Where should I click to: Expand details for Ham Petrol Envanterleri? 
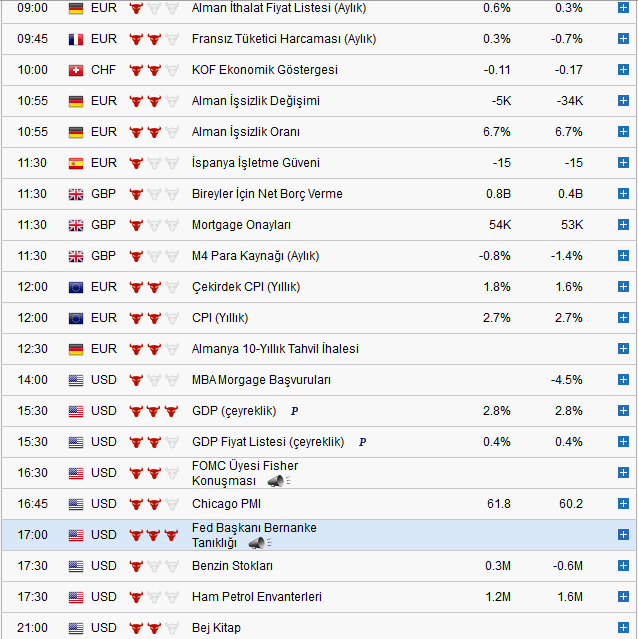pyautogui.click(x=623, y=597)
